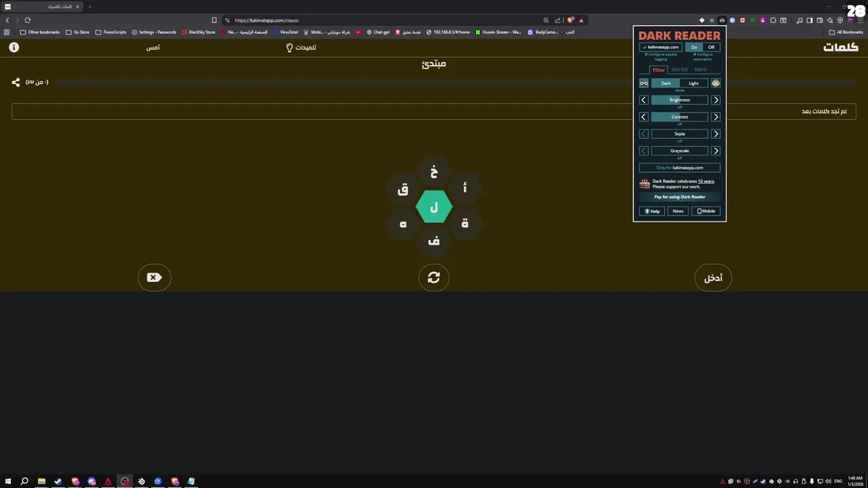Open the Chat gpt bookmark
The width and height of the screenshot is (868, 488).
click(378, 32)
